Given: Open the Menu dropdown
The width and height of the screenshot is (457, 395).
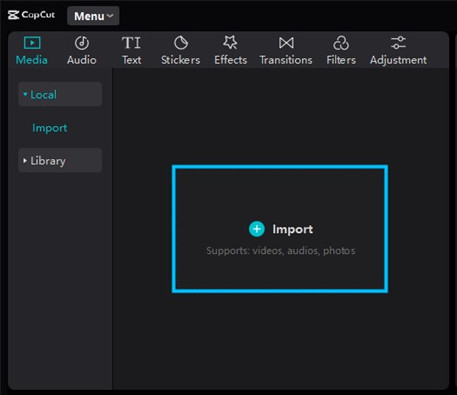Looking at the screenshot, I should (93, 16).
